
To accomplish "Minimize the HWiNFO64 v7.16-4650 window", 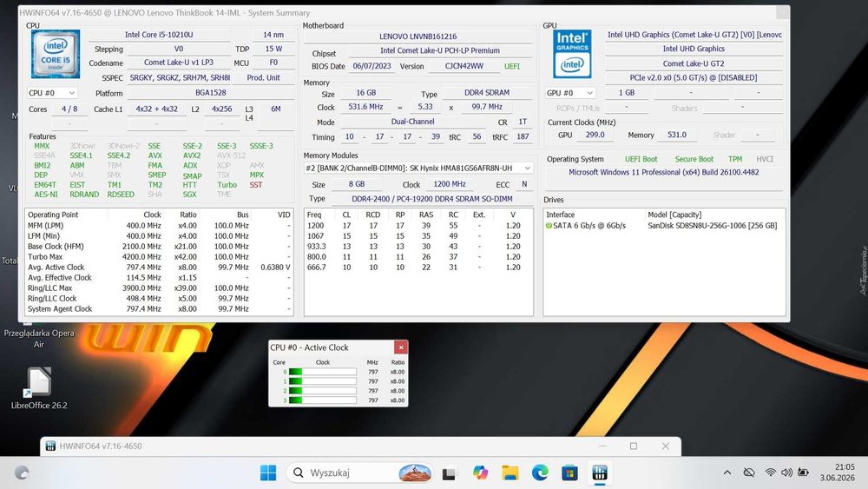I will click(x=602, y=446).
